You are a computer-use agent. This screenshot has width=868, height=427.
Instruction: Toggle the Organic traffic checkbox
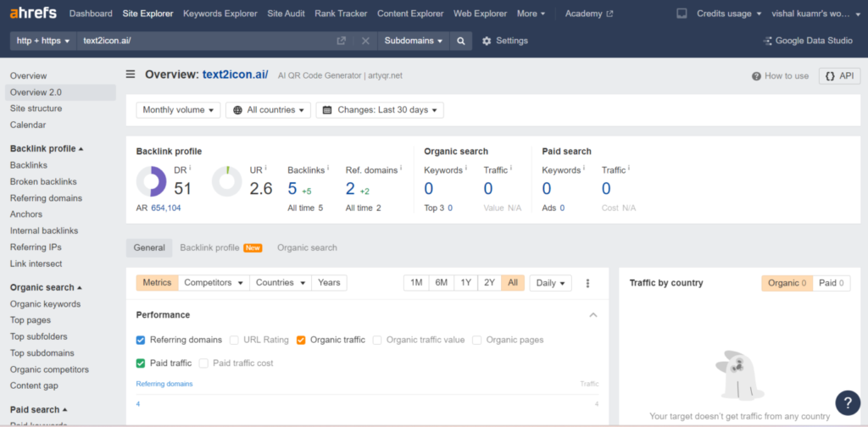[301, 341]
